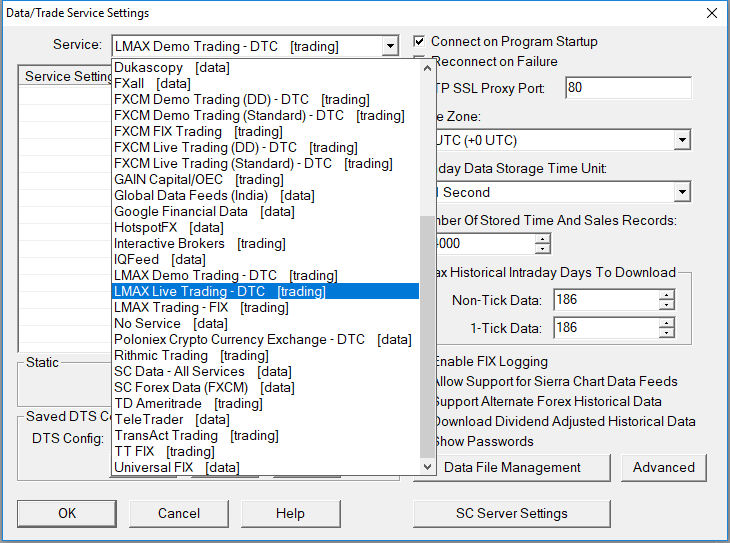Select Rithmic Trading [trading]
This screenshot has height=543, width=730.
(x=265, y=355)
